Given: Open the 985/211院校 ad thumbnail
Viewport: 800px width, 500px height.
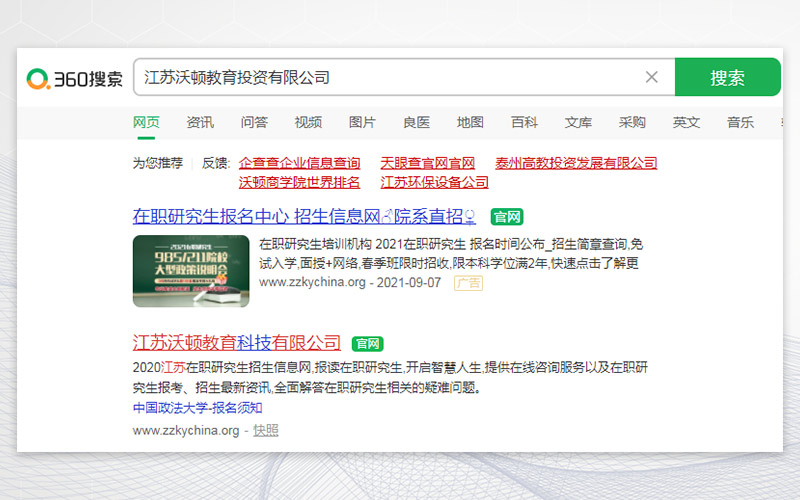Looking at the screenshot, I should click(191, 271).
